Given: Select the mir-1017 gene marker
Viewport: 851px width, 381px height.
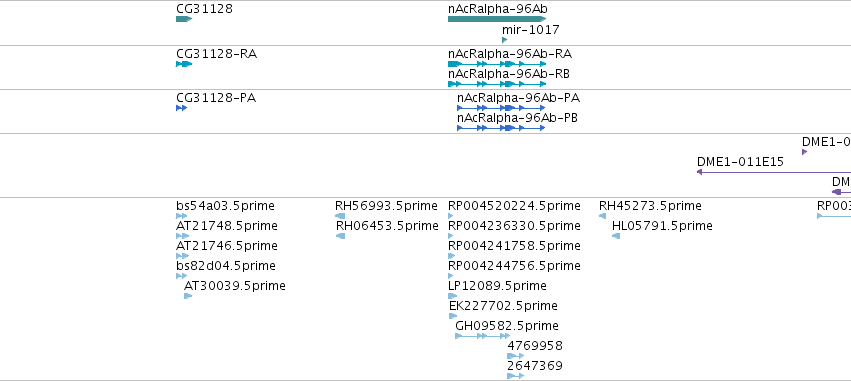Looking at the screenshot, I should coord(505,40).
